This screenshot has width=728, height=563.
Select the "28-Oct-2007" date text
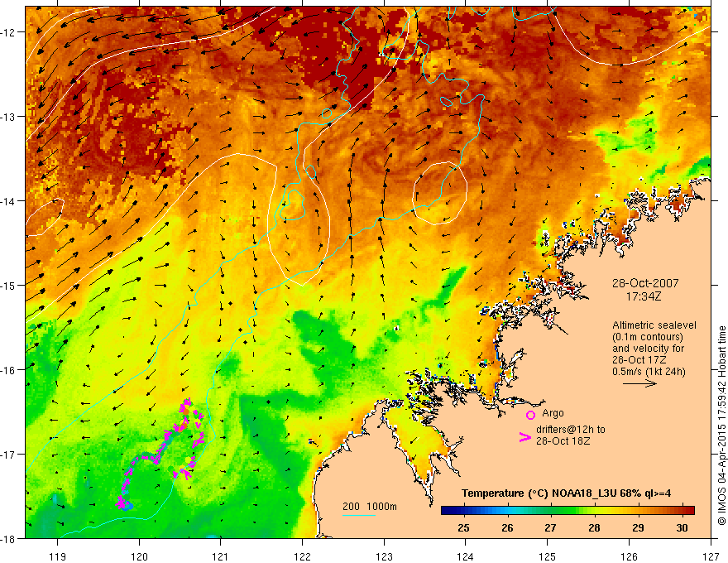click(x=645, y=283)
